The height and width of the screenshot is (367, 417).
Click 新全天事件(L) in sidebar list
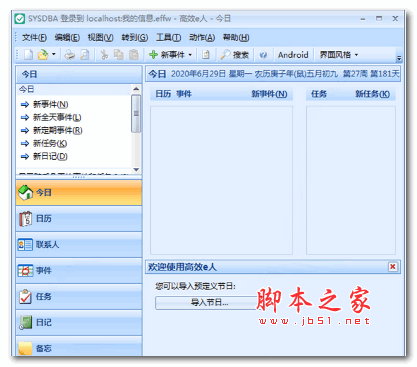coord(57,118)
